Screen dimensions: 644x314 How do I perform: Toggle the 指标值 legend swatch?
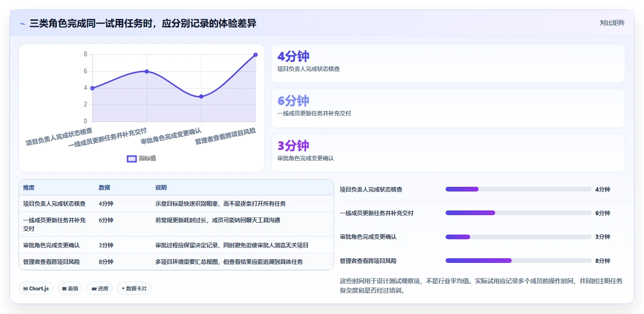(132, 158)
